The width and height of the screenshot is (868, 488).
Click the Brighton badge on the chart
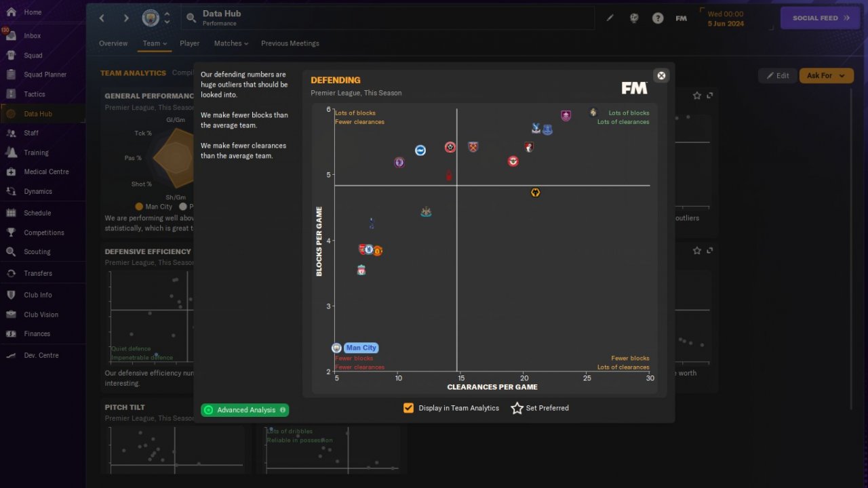click(x=420, y=150)
